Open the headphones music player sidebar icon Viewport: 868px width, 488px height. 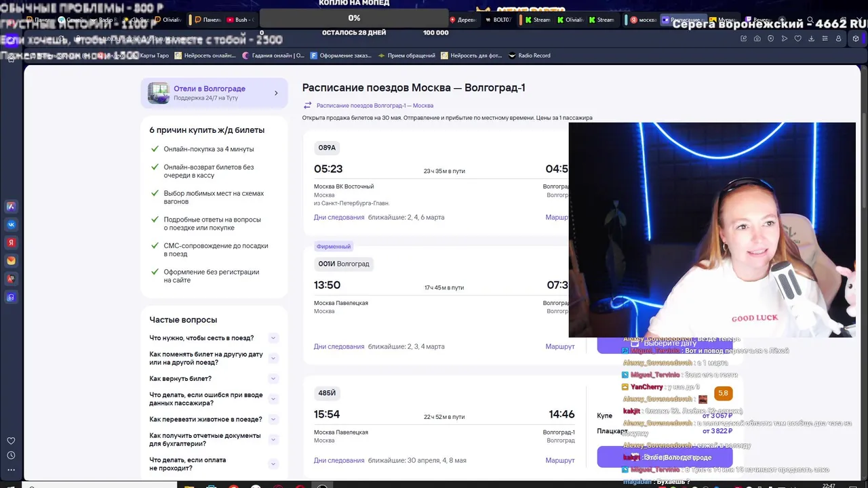(x=11, y=297)
